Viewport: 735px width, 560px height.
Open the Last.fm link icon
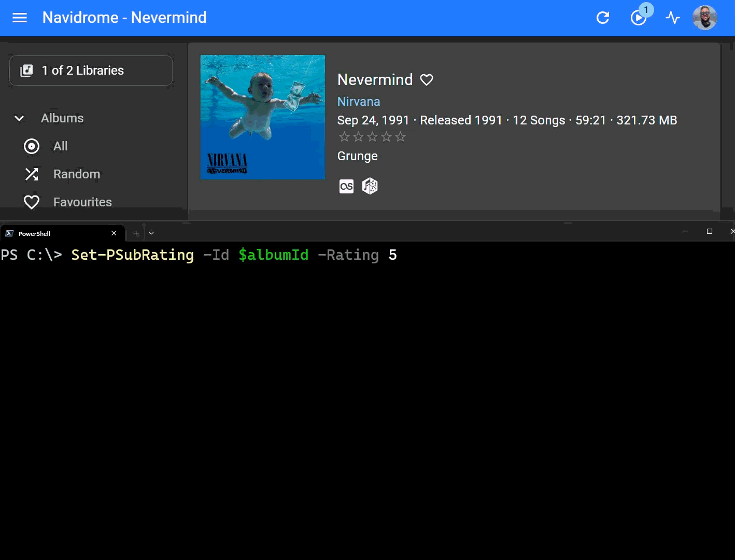point(346,186)
